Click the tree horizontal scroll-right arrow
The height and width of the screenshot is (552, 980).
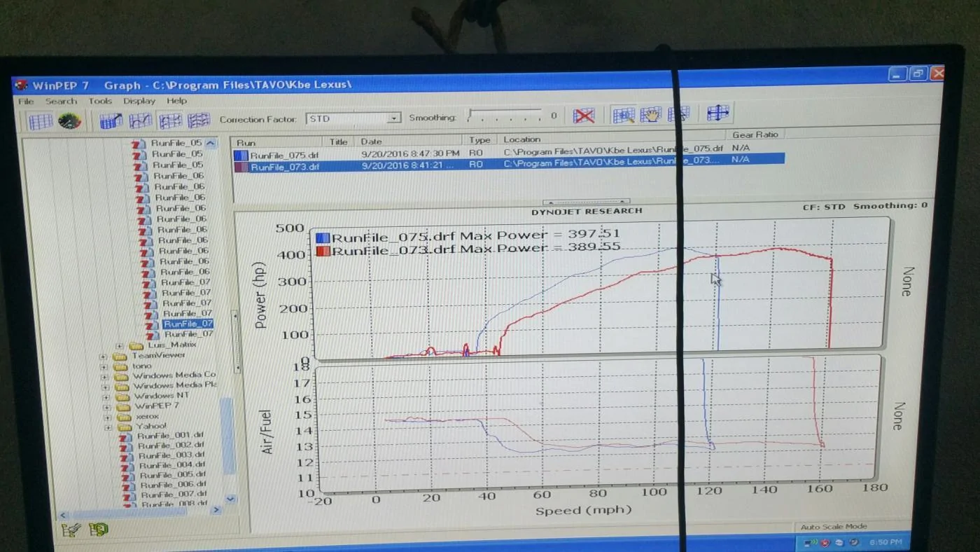[216, 510]
